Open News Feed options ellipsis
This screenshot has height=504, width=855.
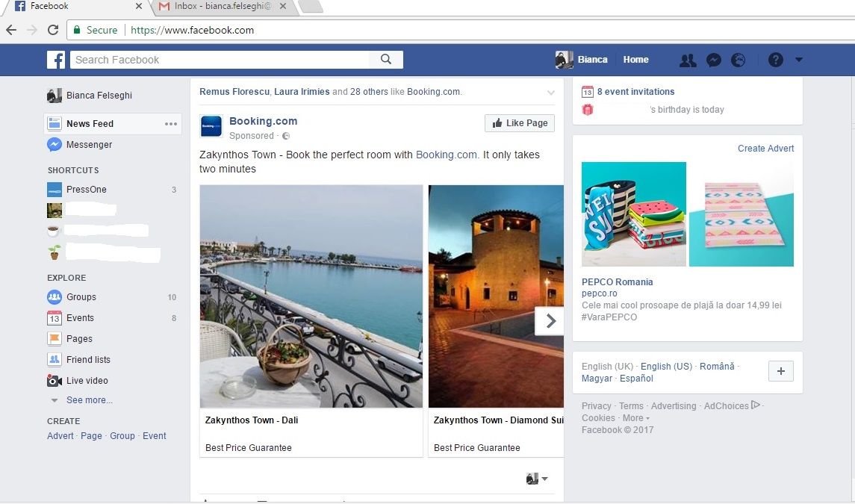pyautogui.click(x=171, y=124)
